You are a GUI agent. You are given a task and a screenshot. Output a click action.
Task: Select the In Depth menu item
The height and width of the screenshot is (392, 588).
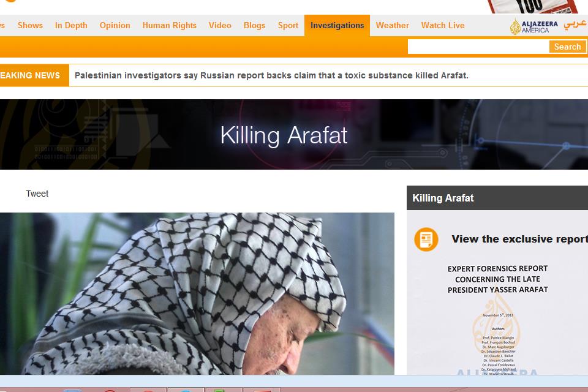[x=71, y=26]
